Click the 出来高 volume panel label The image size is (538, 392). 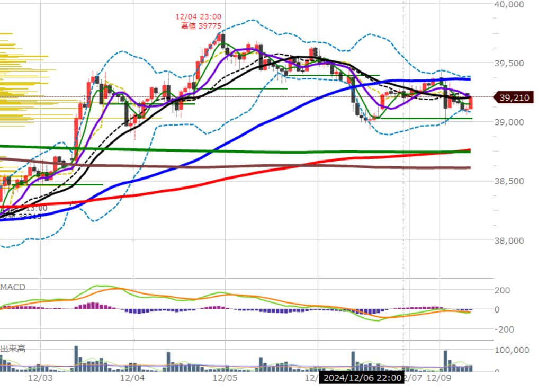click(13, 349)
